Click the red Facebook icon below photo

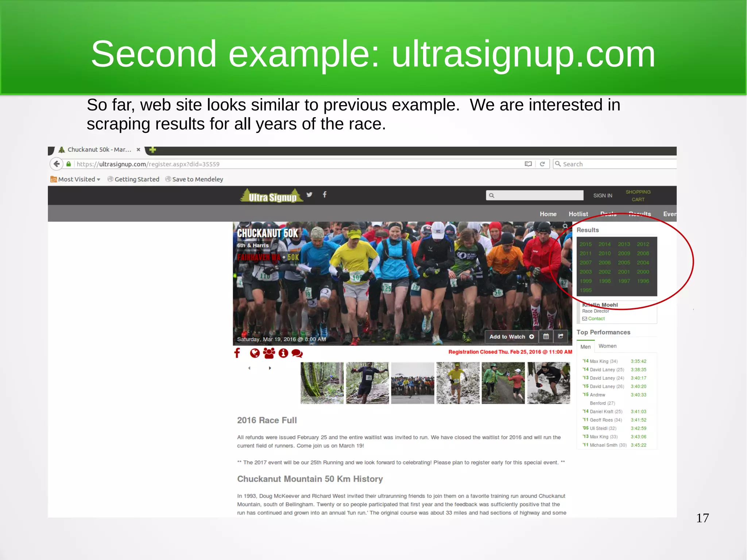point(237,353)
